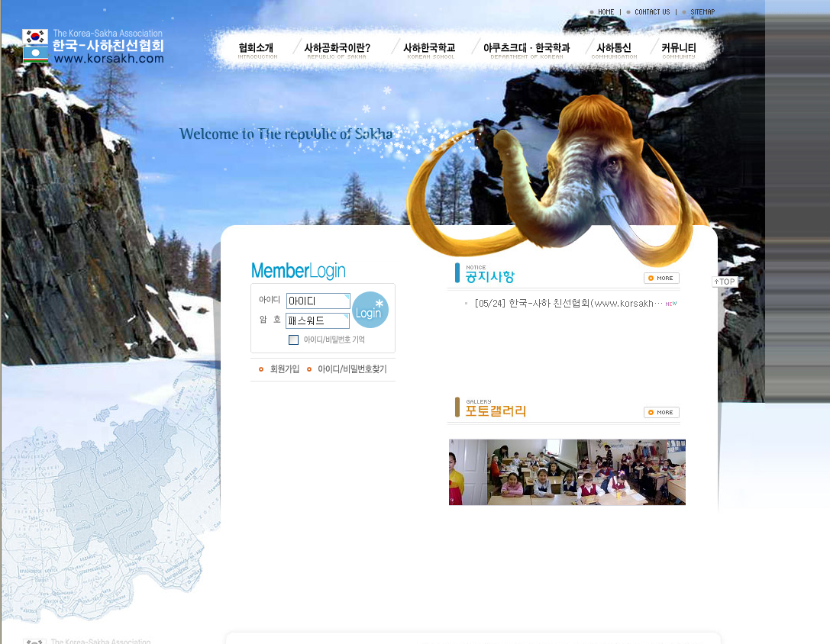This screenshot has width=830, height=644.
Task: Open the classroom photo gallery thumbnail
Action: [567, 472]
